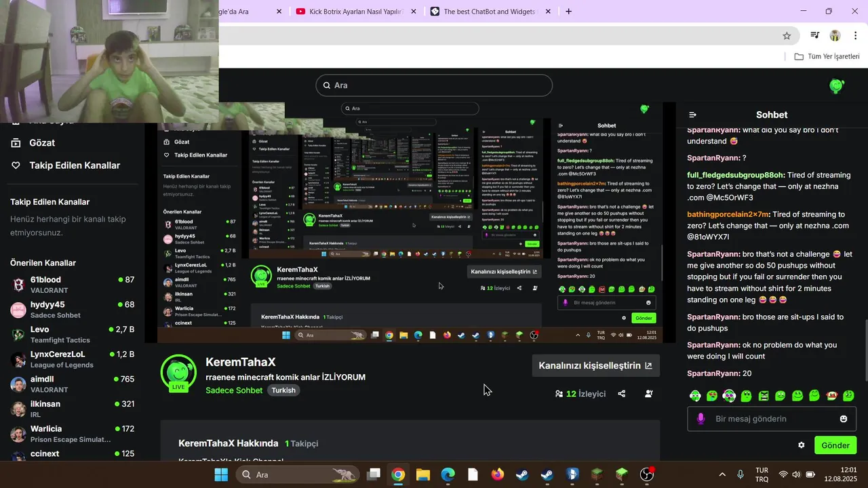The image size is (868, 488).
Task: Click the TUR TRQ keyboard language indicator
Action: [x=762, y=474]
